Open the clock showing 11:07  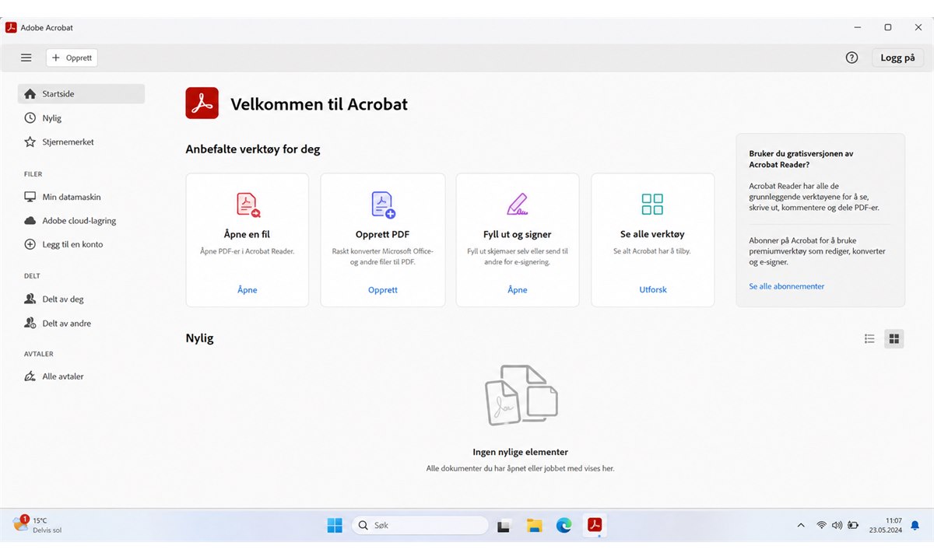point(887,526)
